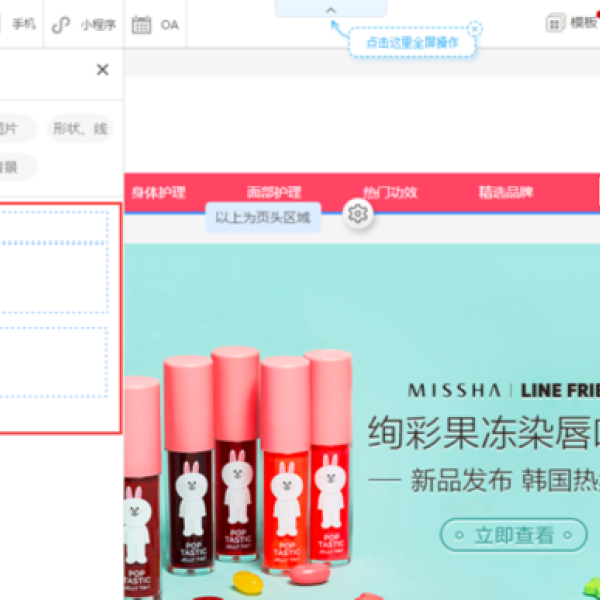Select the 小程序 tab label

[x=98, y=24]
